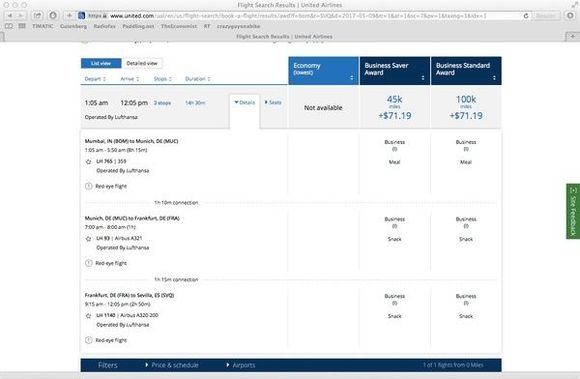580x379 pixels.
Task: Open a new tab with the plus button
Action: click(572, 36)
